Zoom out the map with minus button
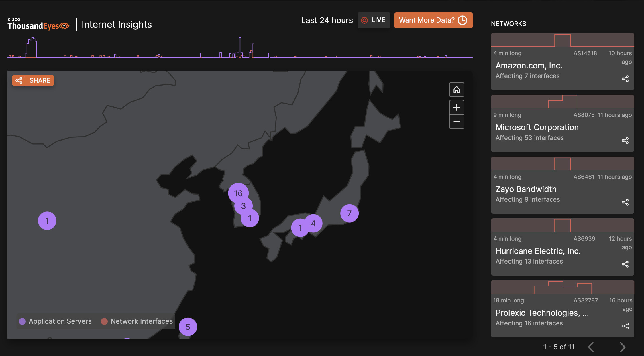Image resolution: width=644 pixels, height=356 pixels. (456, 122)
